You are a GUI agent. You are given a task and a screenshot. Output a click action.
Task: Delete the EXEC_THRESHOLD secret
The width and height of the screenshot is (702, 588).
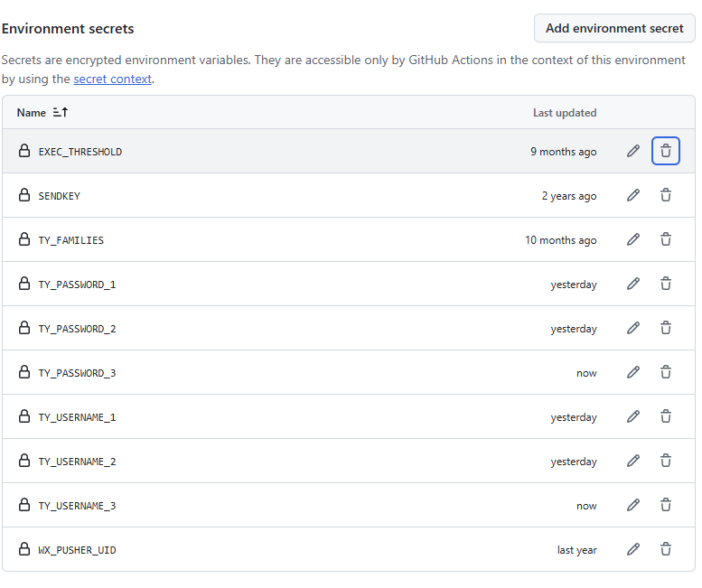(x=666, y=151)
